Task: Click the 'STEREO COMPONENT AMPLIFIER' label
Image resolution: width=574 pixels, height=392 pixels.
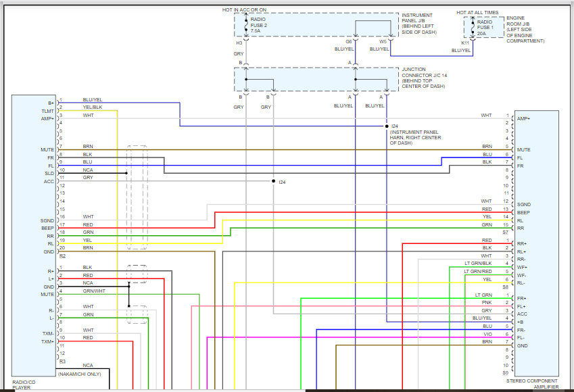Action: tap(532, 384)
